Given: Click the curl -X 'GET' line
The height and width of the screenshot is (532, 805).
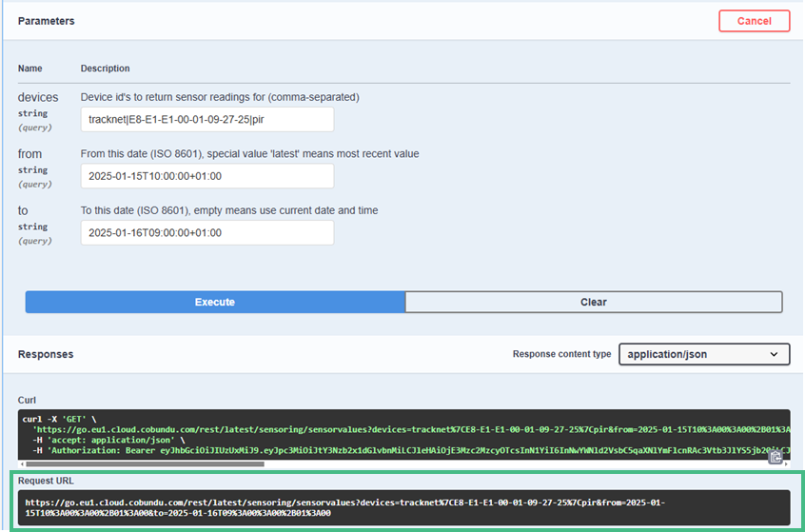Looking at the screenshot, I should point(60,420).
